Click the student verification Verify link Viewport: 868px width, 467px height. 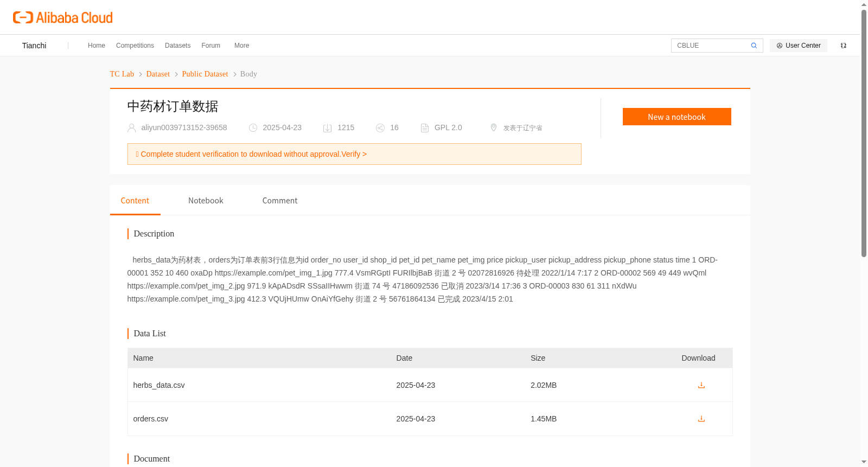coord(354,154)
